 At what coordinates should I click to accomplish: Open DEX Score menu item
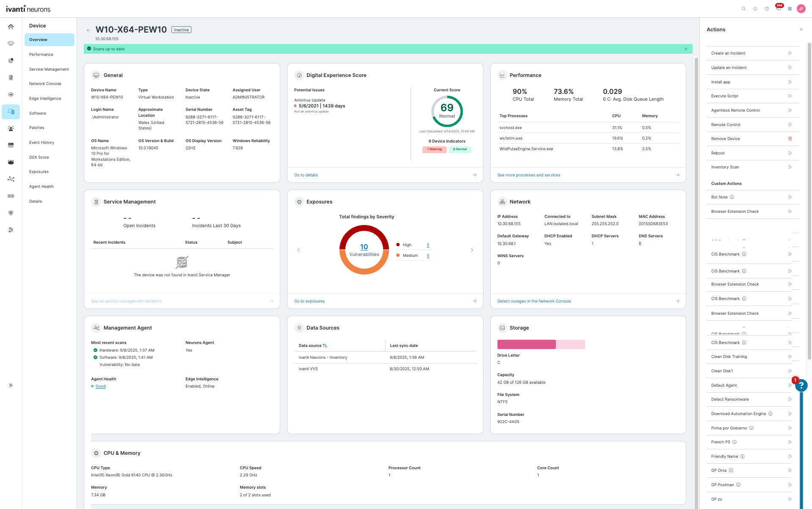(x=39, y=157)
